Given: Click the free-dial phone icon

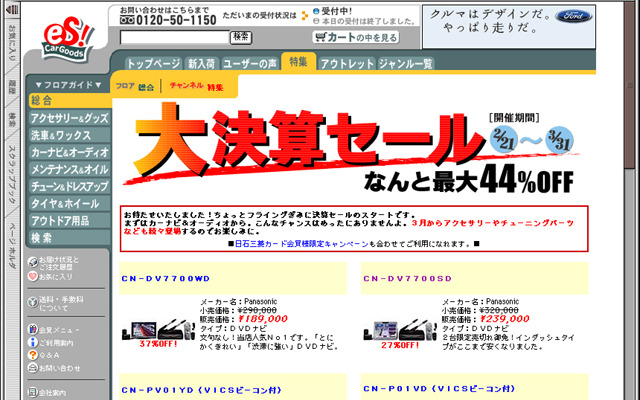Looking at the screenshot, I should click(127, 20).
